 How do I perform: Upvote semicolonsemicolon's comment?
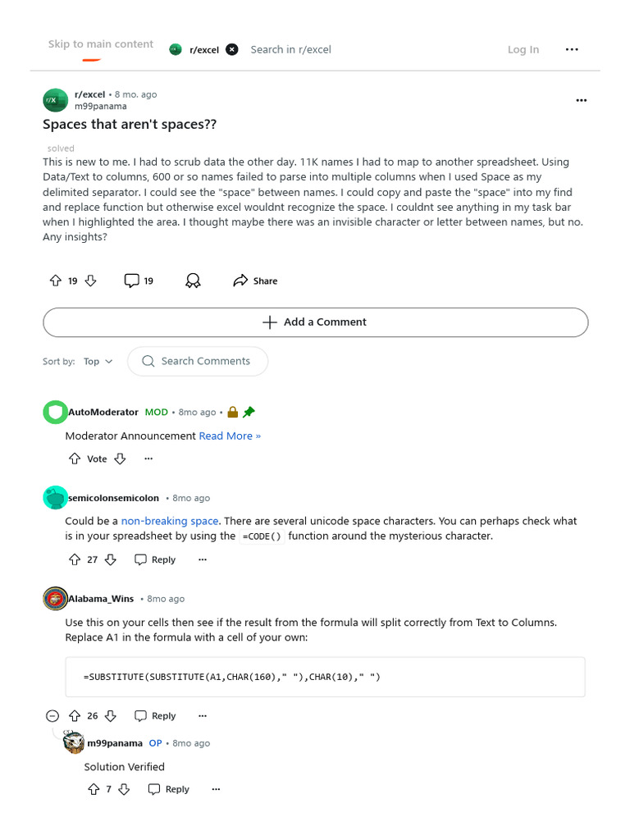(75, 559)
